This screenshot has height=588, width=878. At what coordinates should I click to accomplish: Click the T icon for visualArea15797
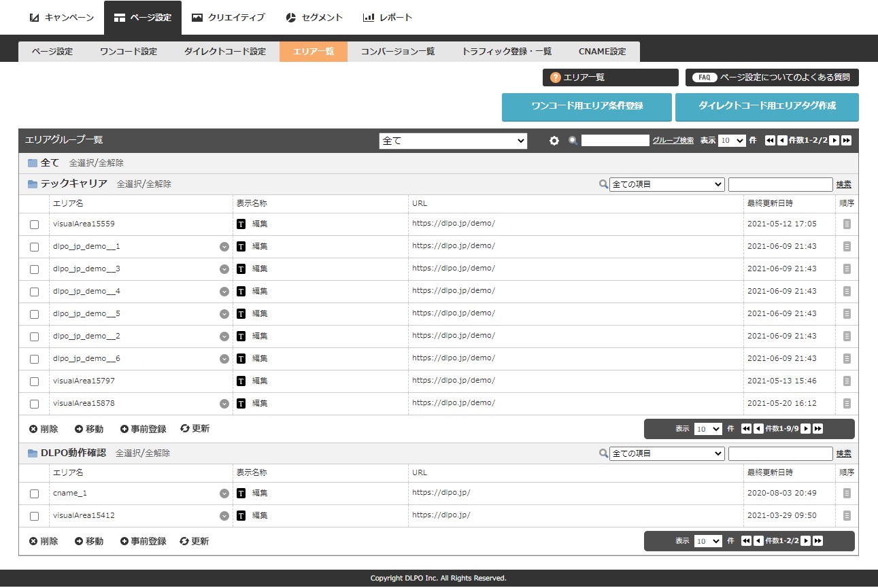[241, 381]
